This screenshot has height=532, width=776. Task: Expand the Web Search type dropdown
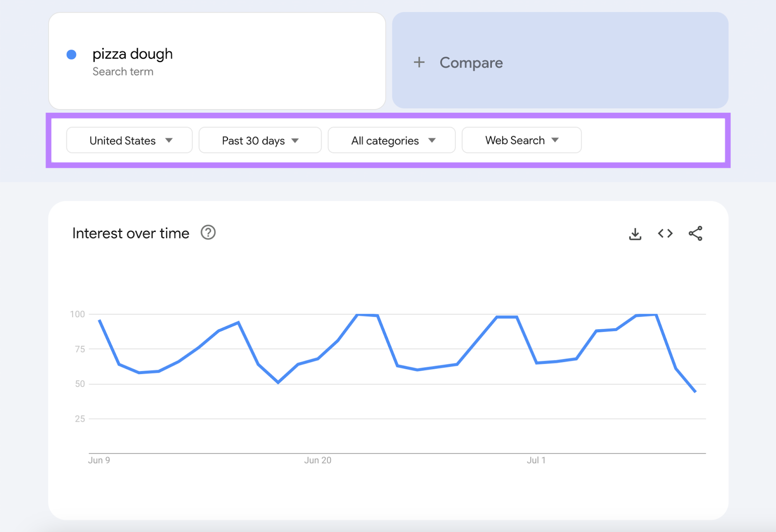(x=521, y=141)
